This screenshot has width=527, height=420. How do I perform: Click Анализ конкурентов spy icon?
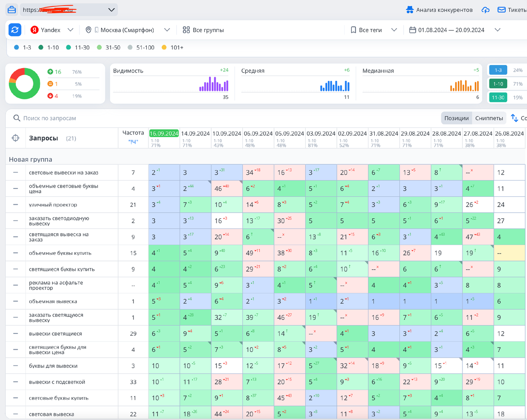coord(409,10)
